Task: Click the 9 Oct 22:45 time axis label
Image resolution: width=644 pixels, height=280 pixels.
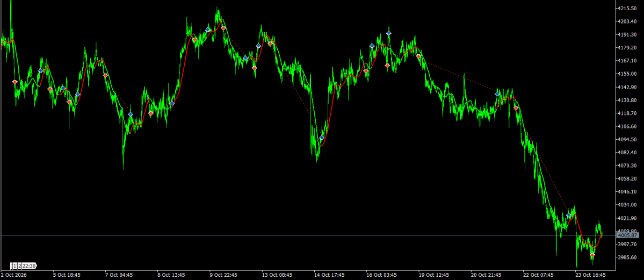Action: pyautogui.click(x=225, y=275)
